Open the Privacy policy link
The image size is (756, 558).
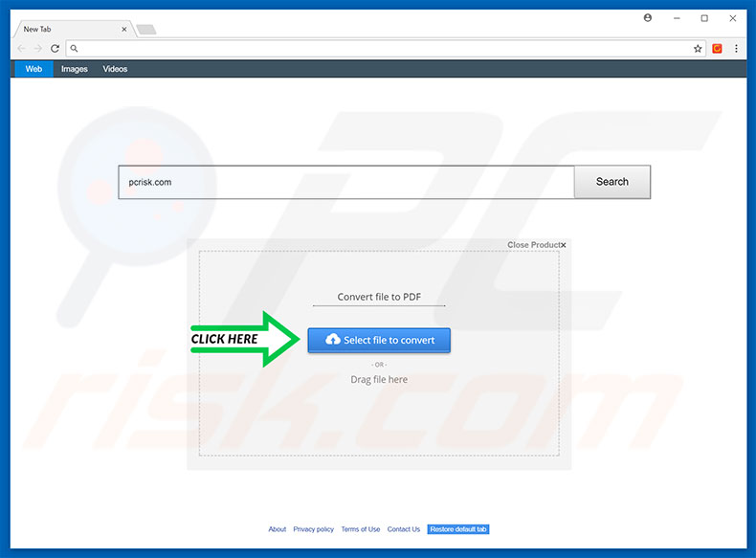click(x=313, y=529)
